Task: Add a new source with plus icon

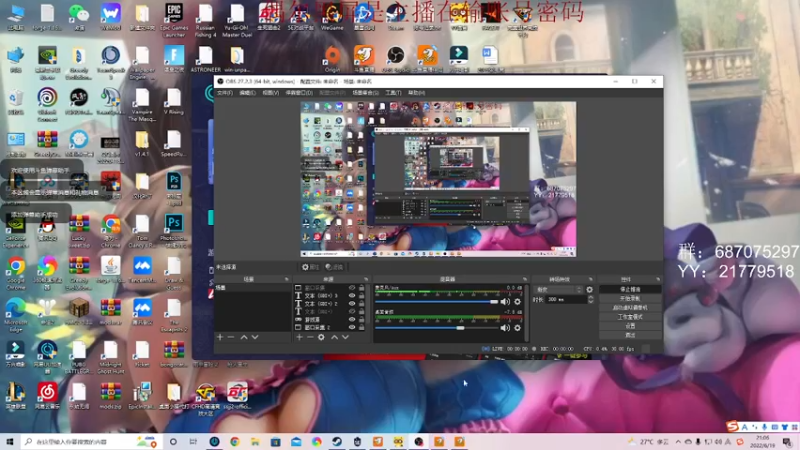Action: coord(299,337)
